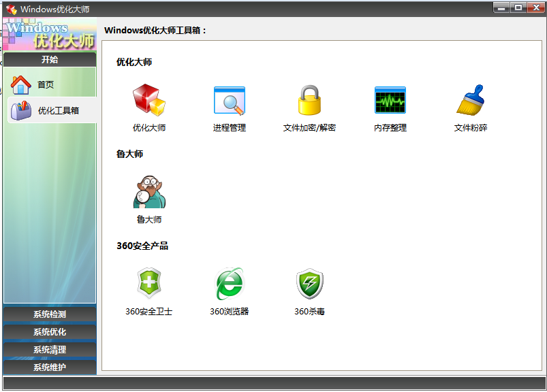The width and height of the screenshot is (547, 392).
Task: Click the 360杀毒 label text
Action: tap(310, 312)
